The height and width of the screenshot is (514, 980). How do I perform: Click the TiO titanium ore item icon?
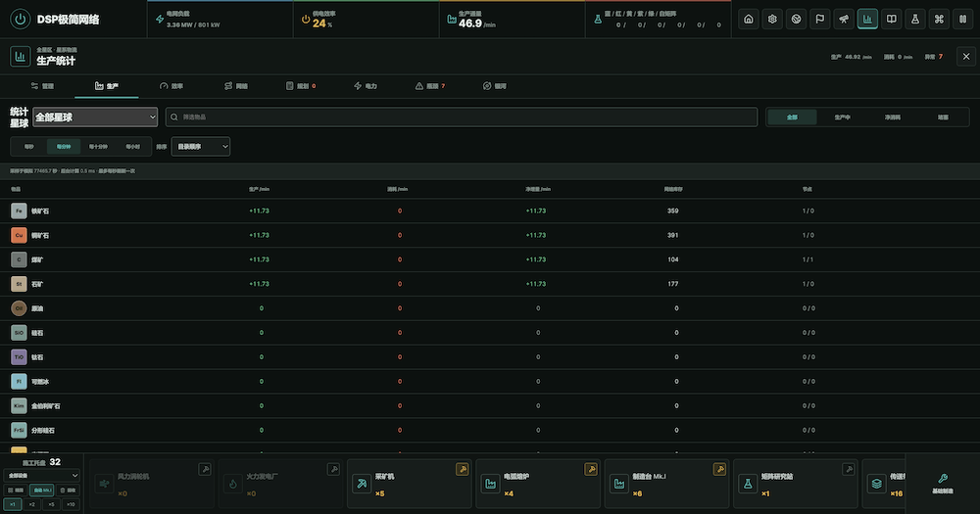pos(19,357)
